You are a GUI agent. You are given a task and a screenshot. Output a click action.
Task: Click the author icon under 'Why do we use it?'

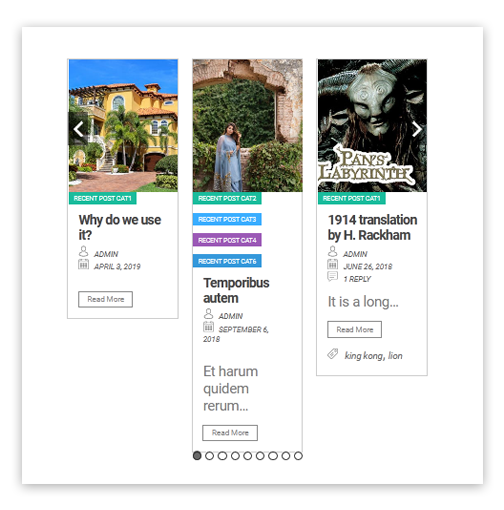[x=83, y=251]
